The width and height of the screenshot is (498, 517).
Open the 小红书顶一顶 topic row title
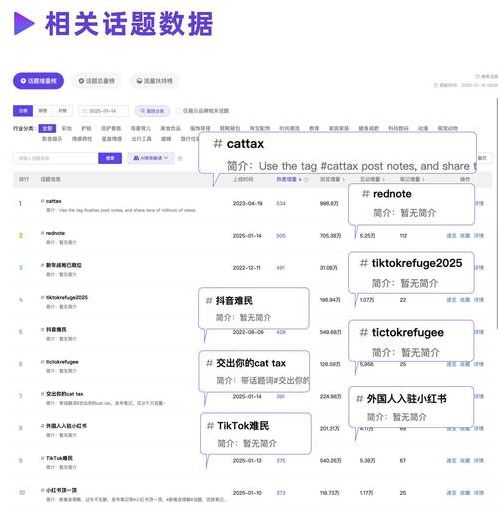pyautogui.click(x=61, y=490)
